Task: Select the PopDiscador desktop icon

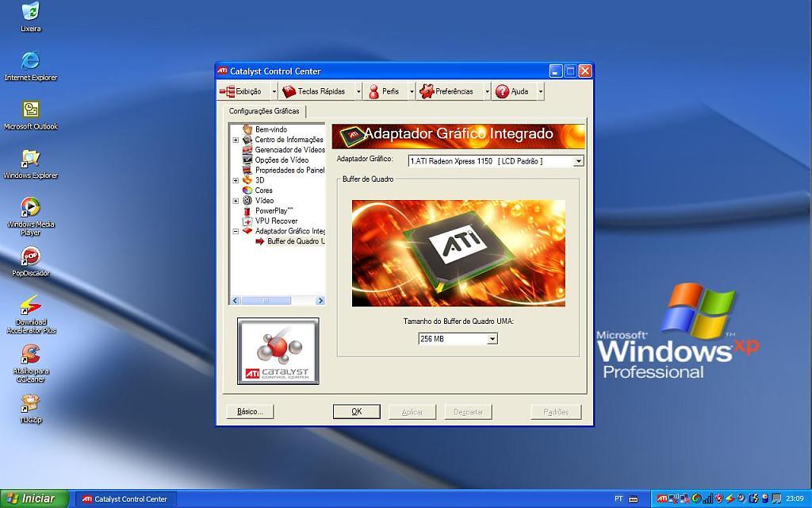Action: tap(31, 256)
